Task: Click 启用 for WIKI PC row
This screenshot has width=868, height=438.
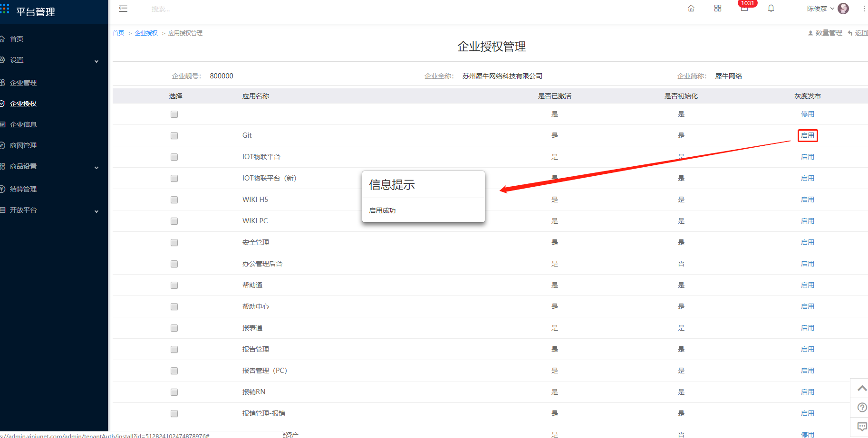Action: coord(808,221)
